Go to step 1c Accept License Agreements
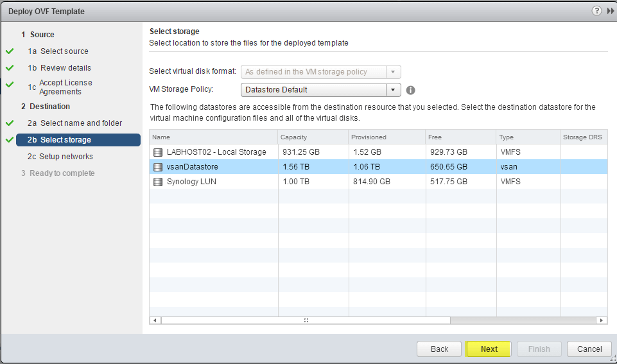The height and width of the screenshot is (364, 617). [x=60, y=87]
